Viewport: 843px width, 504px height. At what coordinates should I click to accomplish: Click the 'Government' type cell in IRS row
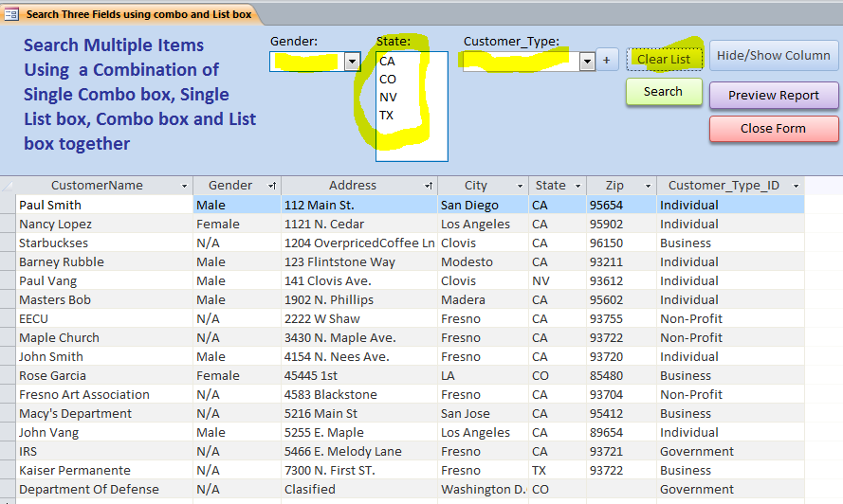click(731, 451)
